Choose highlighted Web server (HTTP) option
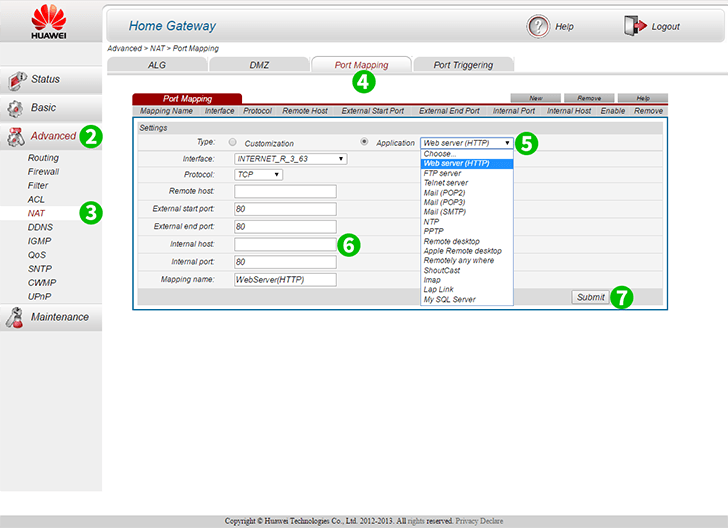 point(467,163)
